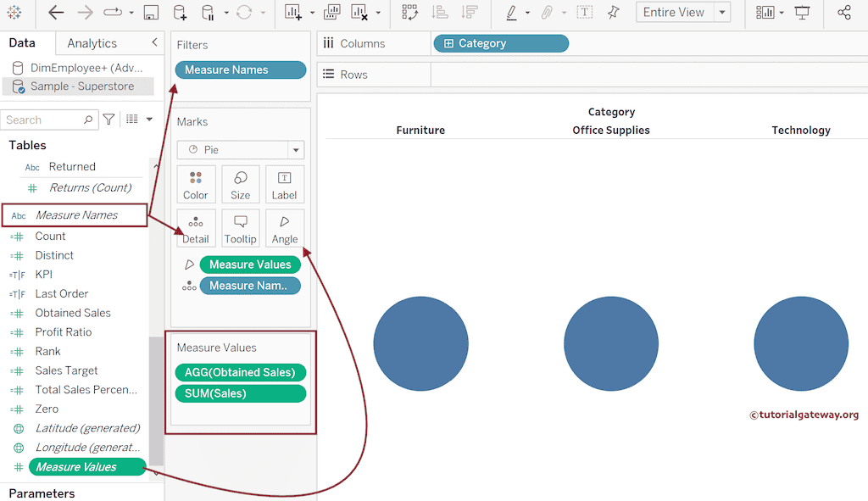Open the Color marks card
This screenshot has width=868, height=501.
pyautogui.click(x=196, y=185)
